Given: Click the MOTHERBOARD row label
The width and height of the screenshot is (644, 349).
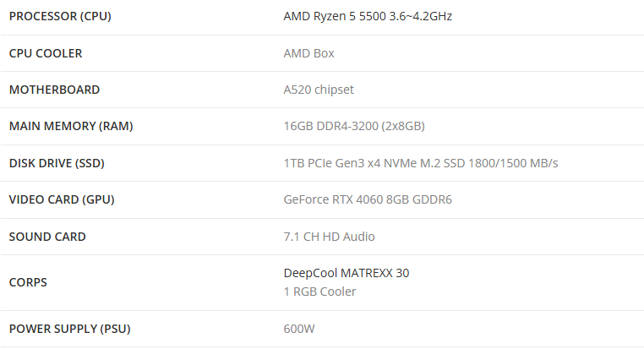Looking at the screenshot, I should (x=54, y=90).
